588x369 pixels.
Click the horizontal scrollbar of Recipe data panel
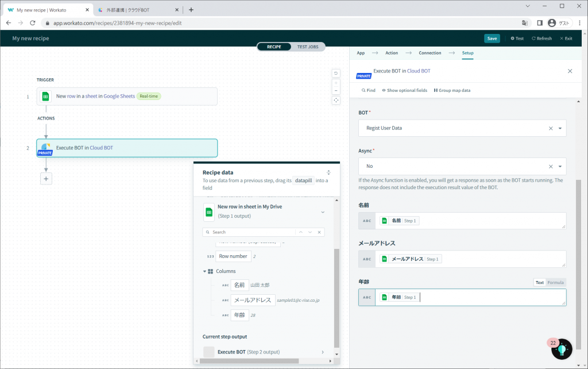point(249,361)
